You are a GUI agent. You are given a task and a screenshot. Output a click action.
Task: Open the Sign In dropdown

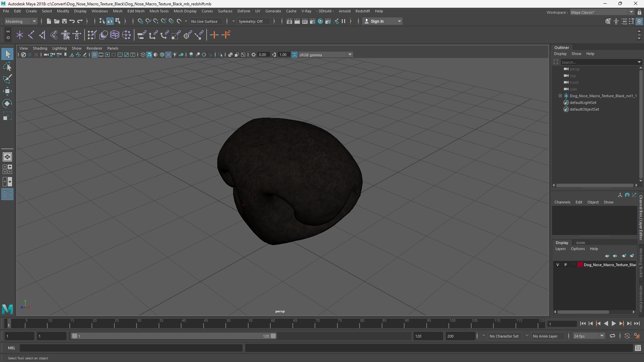383,21
